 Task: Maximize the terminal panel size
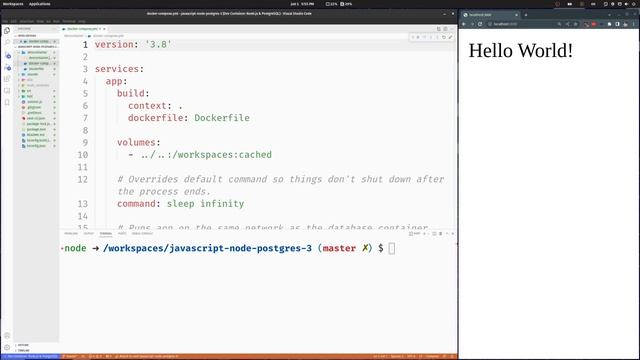(447, 233)
